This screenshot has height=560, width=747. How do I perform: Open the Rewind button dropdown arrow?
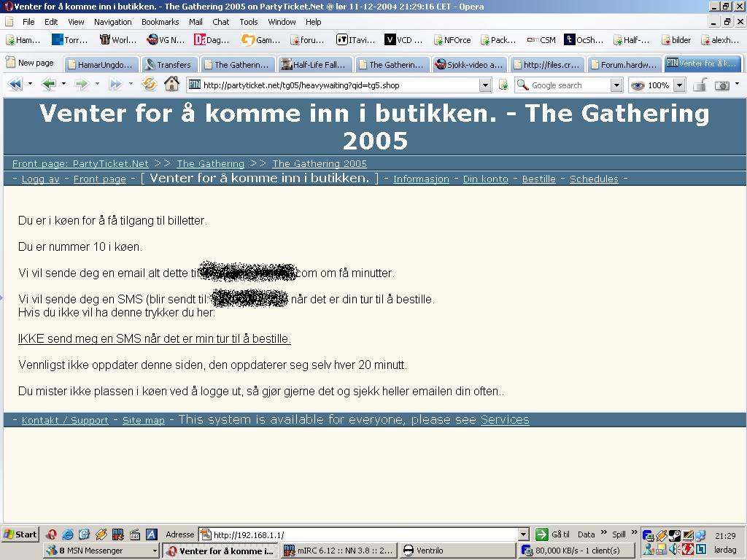tap(30, 84)
